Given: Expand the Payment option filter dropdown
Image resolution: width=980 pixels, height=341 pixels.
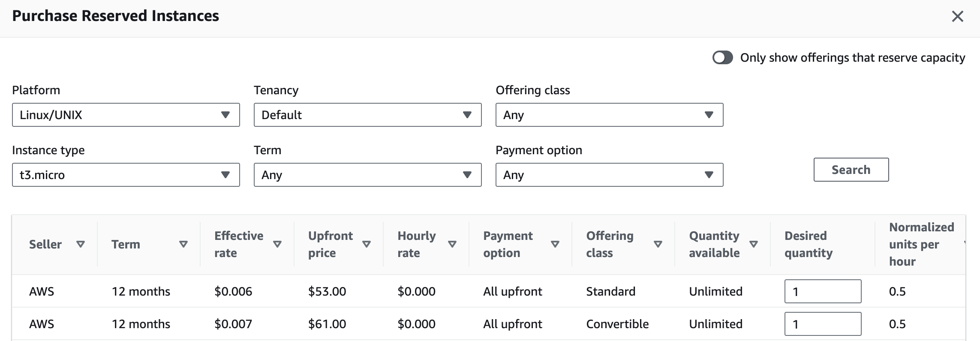Looking at the screenshot, I should point(609,175).
